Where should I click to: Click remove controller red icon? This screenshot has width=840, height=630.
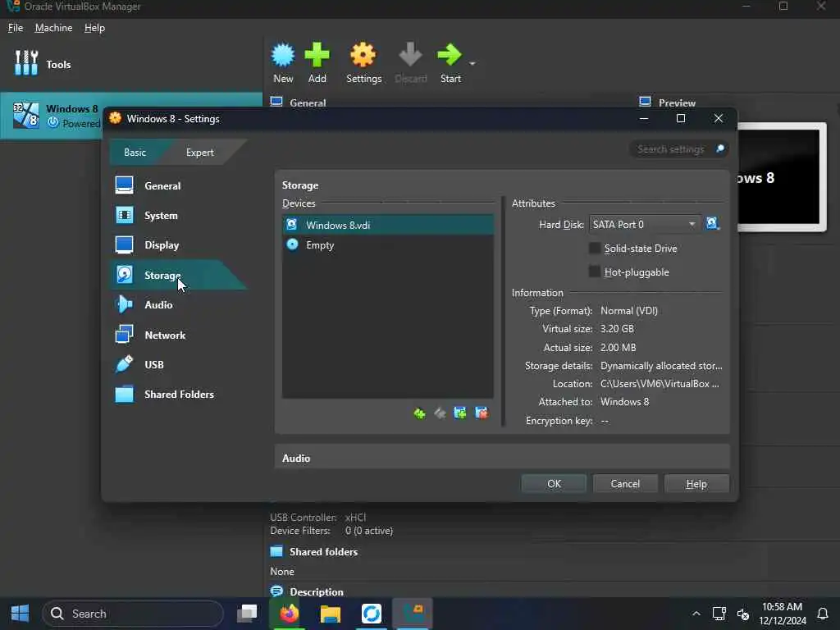click(481, 413)
